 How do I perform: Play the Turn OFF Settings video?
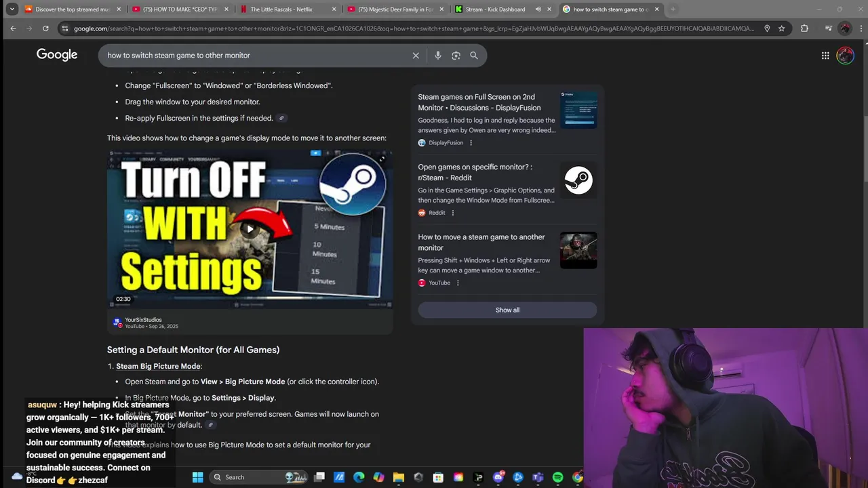point(250,228)
